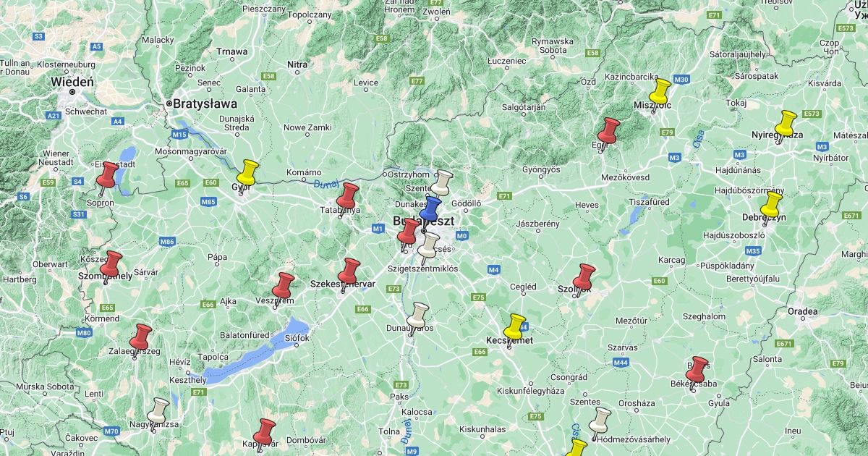Select the yellow pin at Nyíregyháza
Viewport: 868px width, 456px height.
click(786, 122)
